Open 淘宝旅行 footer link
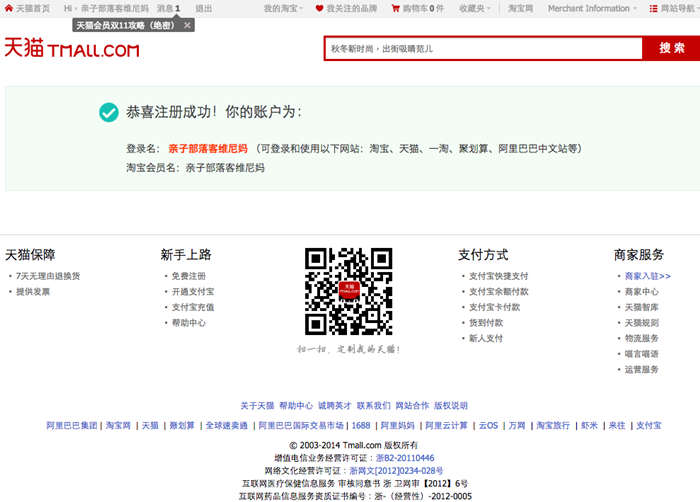The image size is (700, 502). [553, 426]
